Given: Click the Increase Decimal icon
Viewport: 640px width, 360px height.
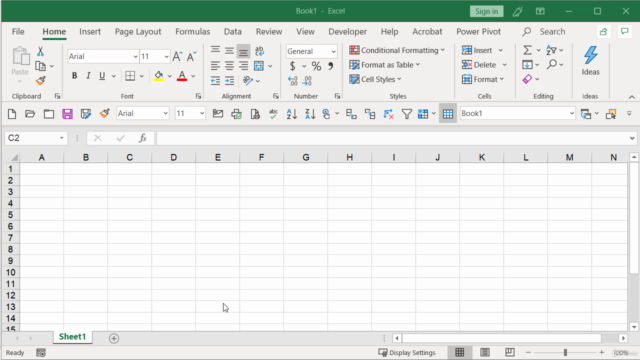Looking at the screenshot, I should [x=293, y=81].
